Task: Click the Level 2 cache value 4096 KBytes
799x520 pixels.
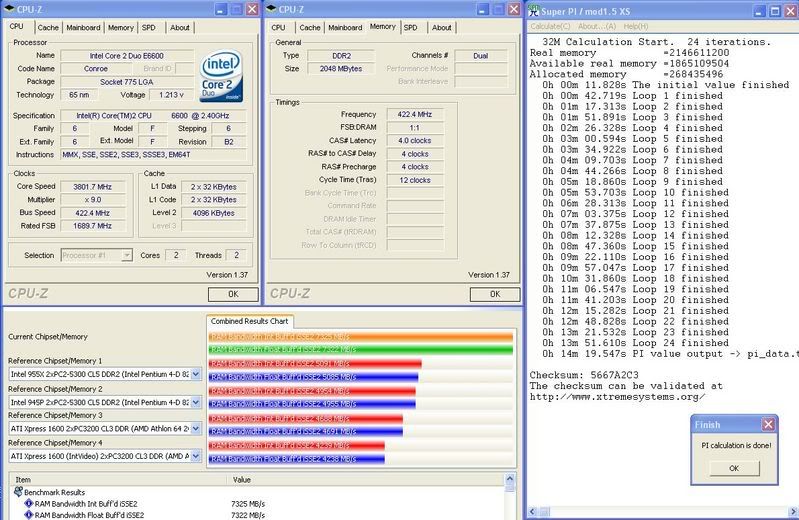Action: (x=214, y=213)
